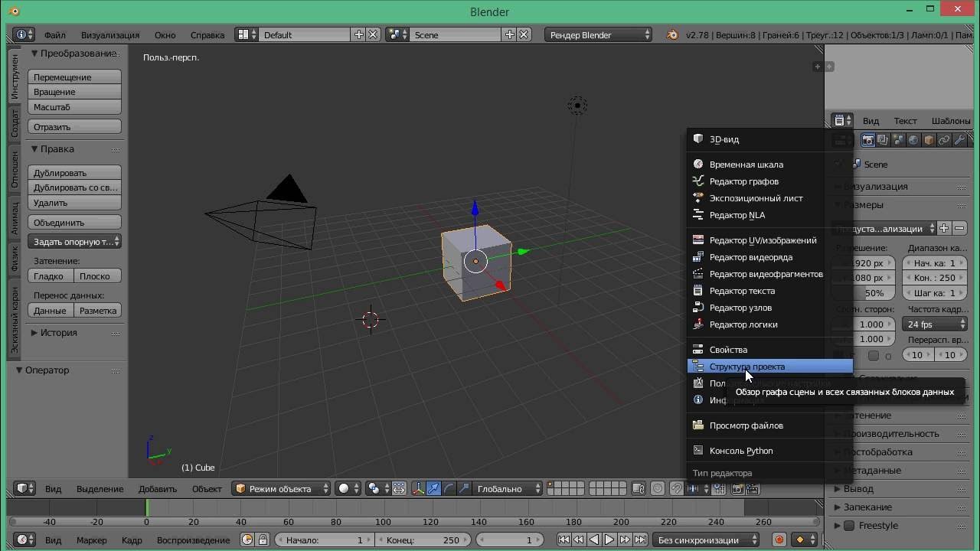Click Данные transfer button
980x551 pixels.
coord(51,311)
